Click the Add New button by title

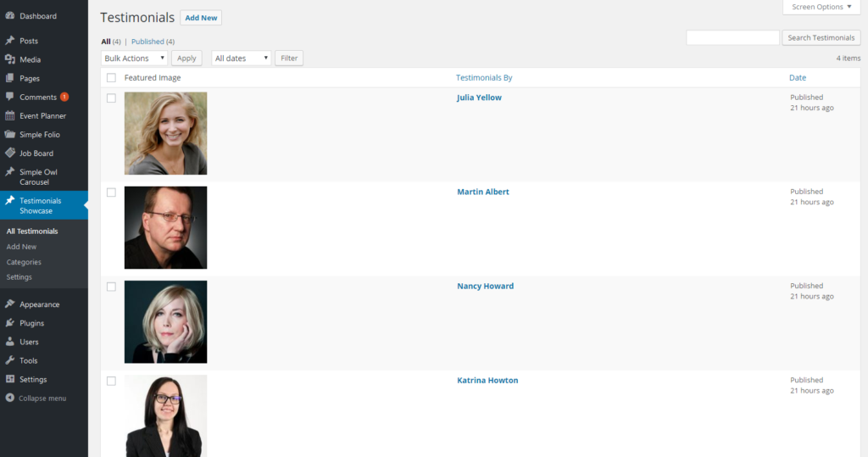[201, 18]
